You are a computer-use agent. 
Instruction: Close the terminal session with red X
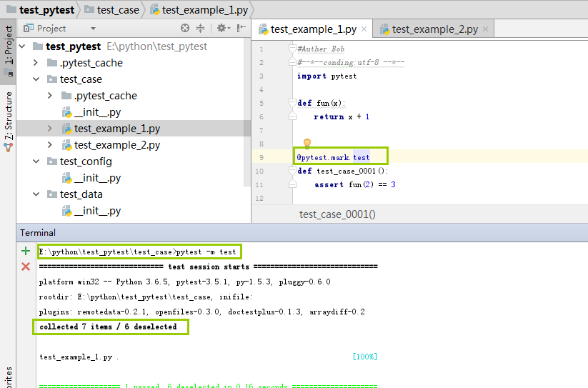26,267
